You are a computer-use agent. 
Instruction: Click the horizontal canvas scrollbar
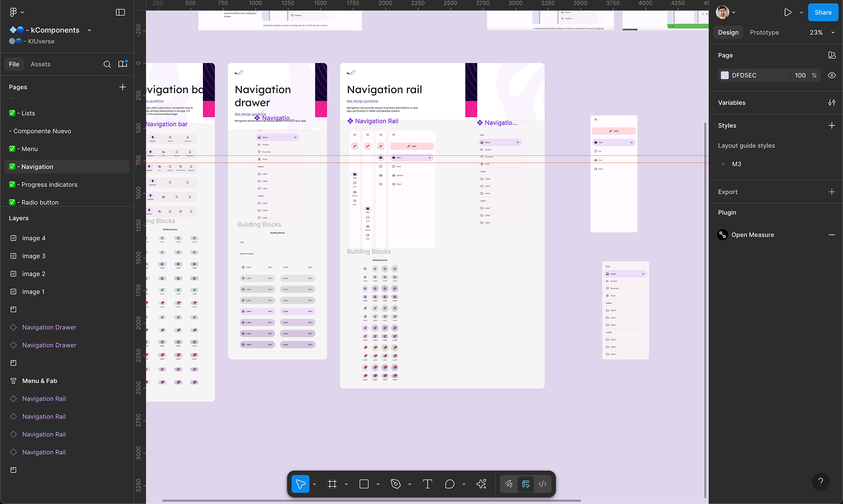click(x=372, y=501)
